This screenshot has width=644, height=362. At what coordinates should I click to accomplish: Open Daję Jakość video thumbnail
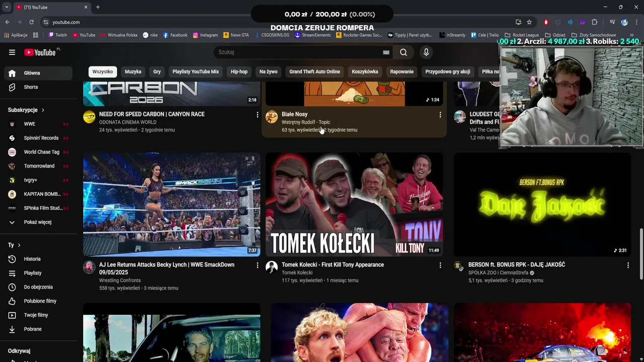point(542,205)
